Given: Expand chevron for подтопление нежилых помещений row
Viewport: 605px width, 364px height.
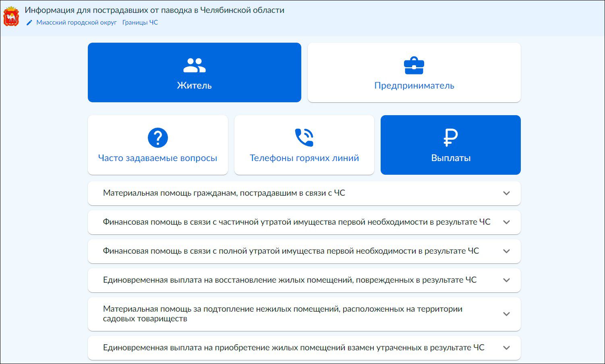Looking at the screenshot, I should tap(507, 314).
